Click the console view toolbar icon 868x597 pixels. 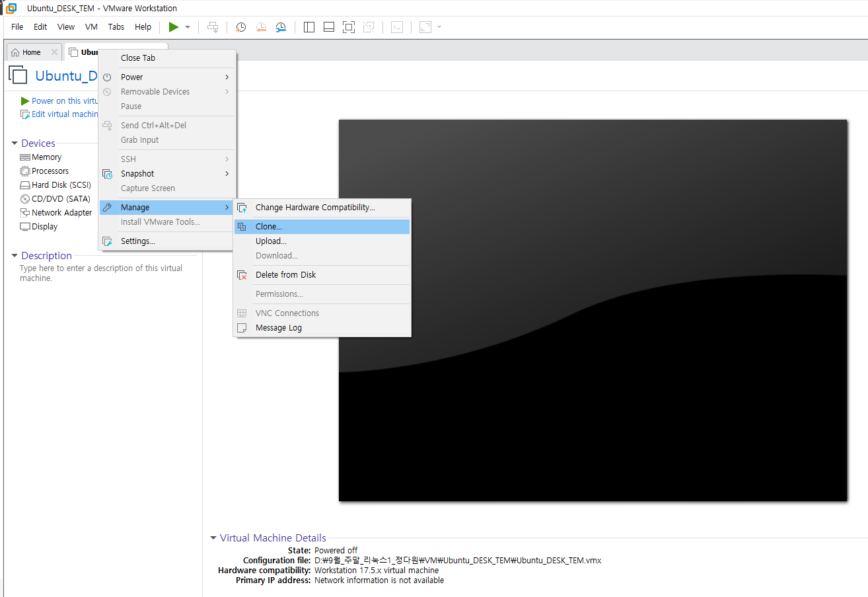(397, 27)
